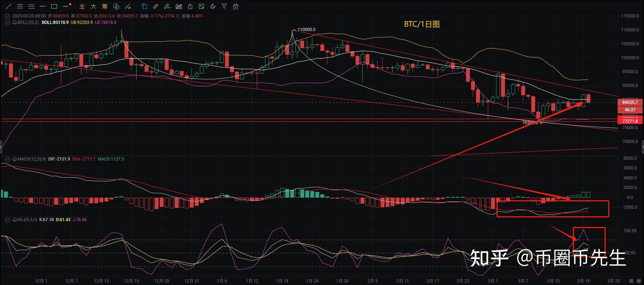Click the red 84055.7 price label
This screenshot has height=285, width=644.
(630, 102)
